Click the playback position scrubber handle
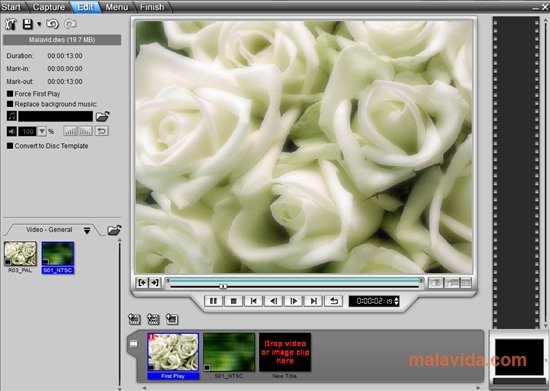The image size is (550, 391). [x=223, y=286]
